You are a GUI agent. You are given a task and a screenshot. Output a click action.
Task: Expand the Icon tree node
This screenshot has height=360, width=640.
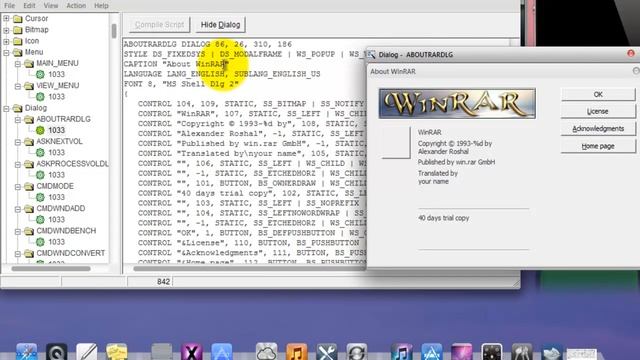point(6,41)
